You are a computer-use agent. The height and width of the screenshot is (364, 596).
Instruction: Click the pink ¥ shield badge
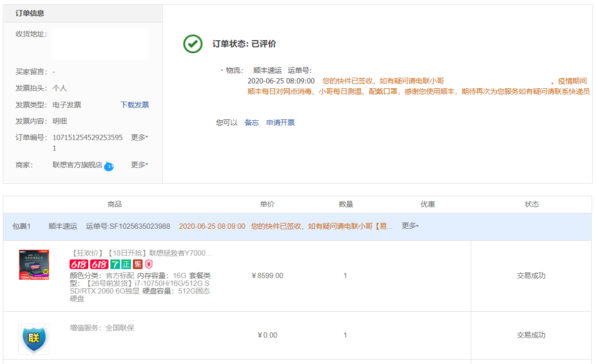click(149, 264)
